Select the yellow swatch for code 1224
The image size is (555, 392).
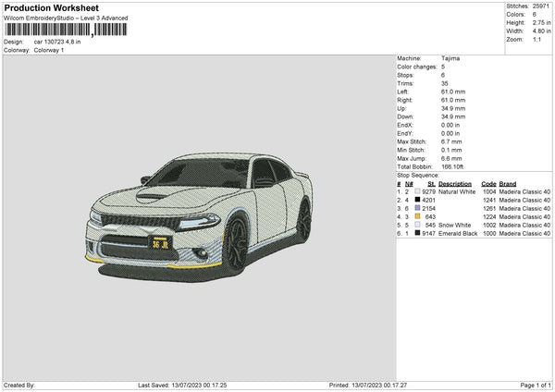click(418, 216)
